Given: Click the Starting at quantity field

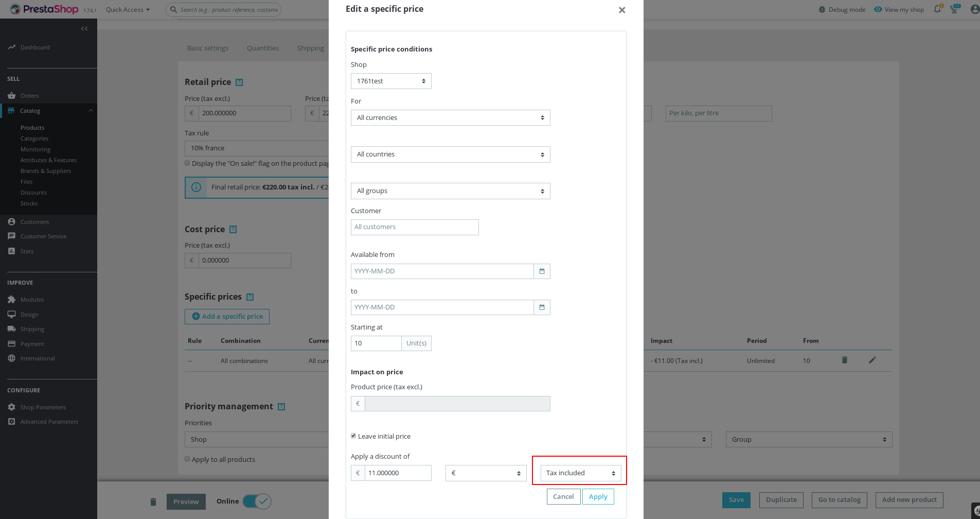Looking at the screenshot, I should tap(376, 343).
